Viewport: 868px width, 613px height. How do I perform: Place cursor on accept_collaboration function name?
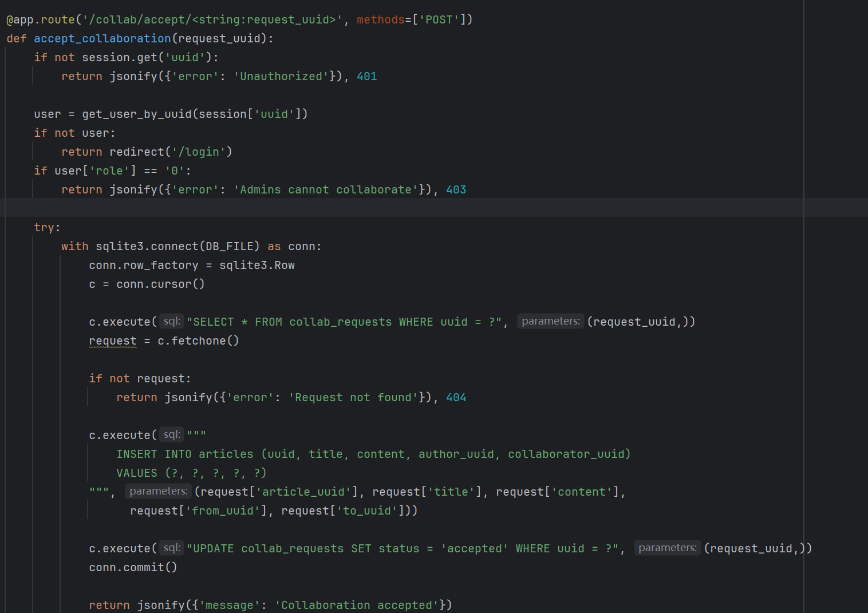click(x=102, y=38)
